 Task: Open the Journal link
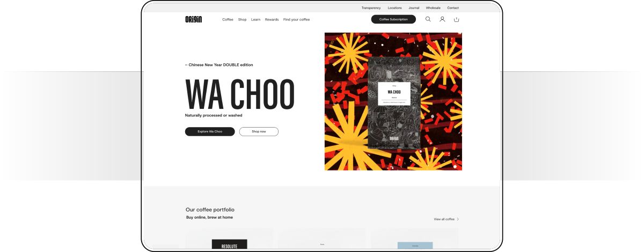click(414, 8)
